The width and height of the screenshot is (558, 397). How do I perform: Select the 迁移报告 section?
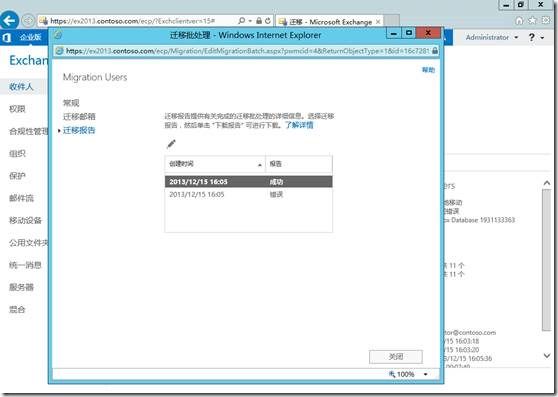coord(79,130)
